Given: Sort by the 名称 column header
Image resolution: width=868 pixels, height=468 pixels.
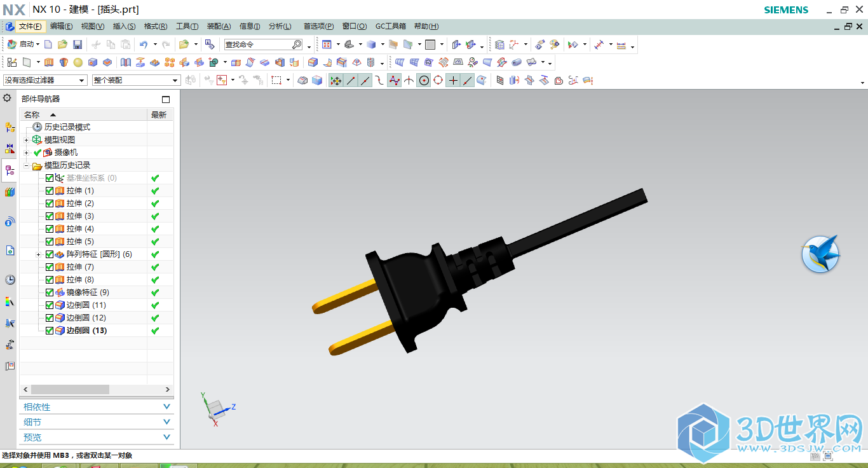Looking at the screenshot, I should coord(83,114).
